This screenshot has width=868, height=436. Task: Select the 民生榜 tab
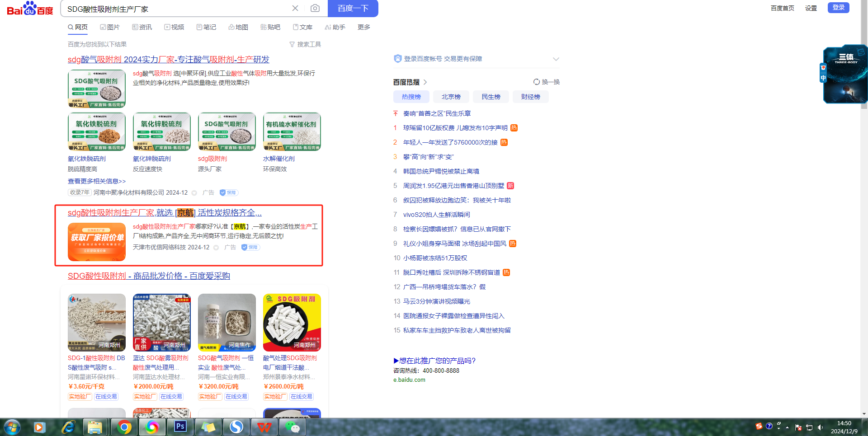coord(491,97)
